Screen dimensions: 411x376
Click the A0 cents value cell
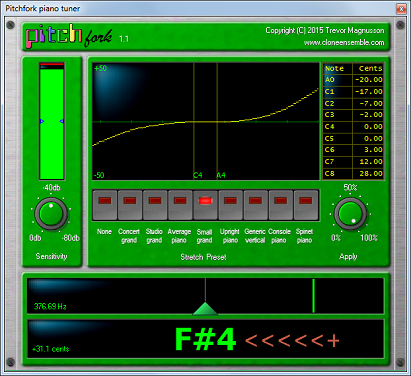(x=368, y=80)
